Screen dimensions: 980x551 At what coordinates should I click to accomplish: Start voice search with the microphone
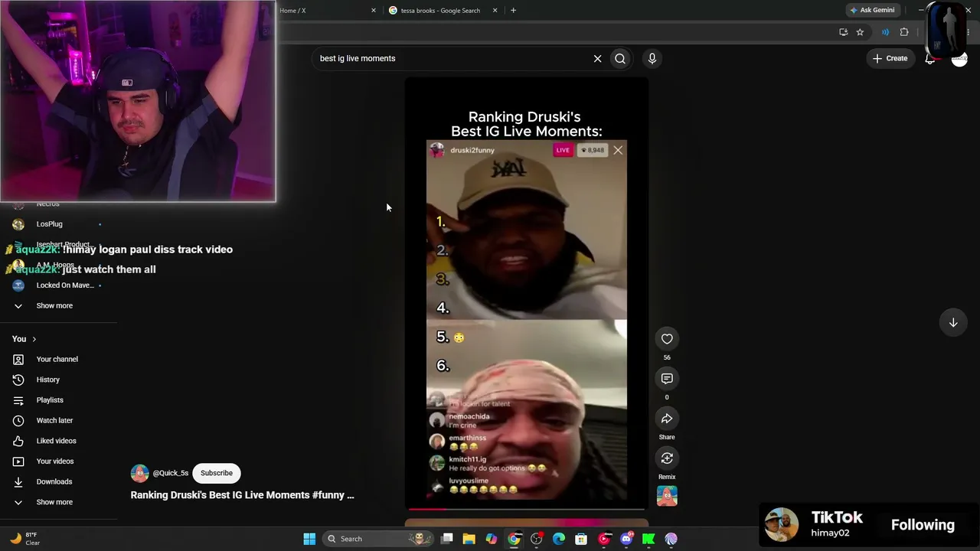(x=652, y=58)
